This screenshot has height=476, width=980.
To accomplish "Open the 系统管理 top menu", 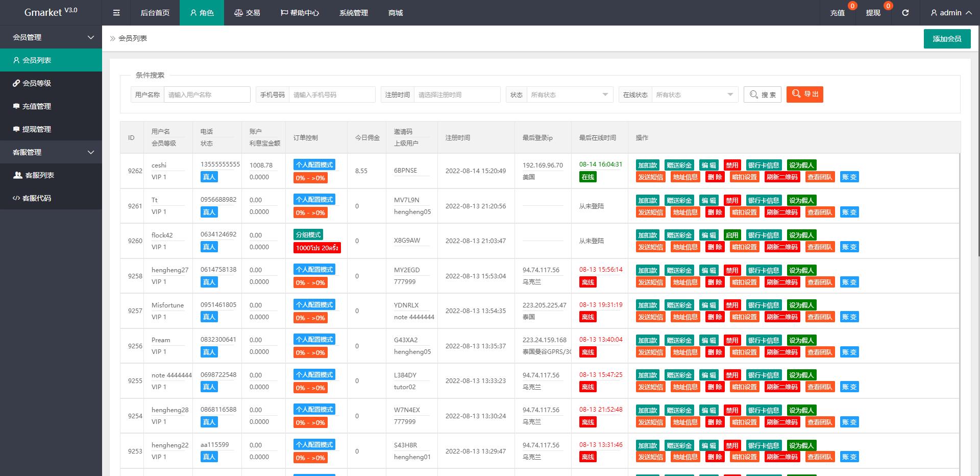I will click(353, 13).
